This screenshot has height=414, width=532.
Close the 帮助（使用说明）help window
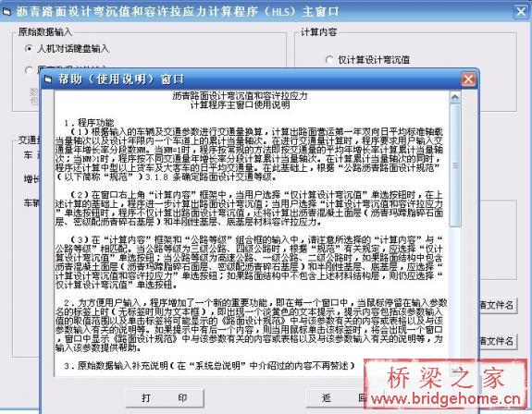point(468,79)
